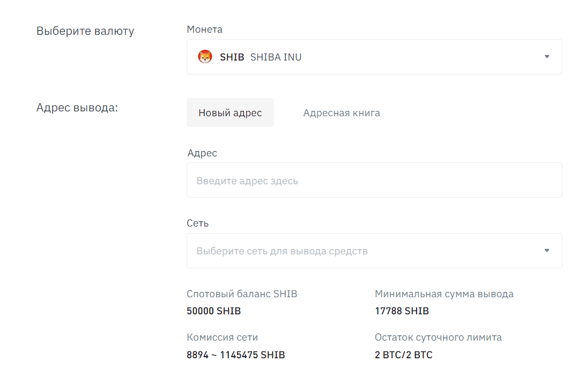Click the Сеть dropdown arrow

coord(547,251)
